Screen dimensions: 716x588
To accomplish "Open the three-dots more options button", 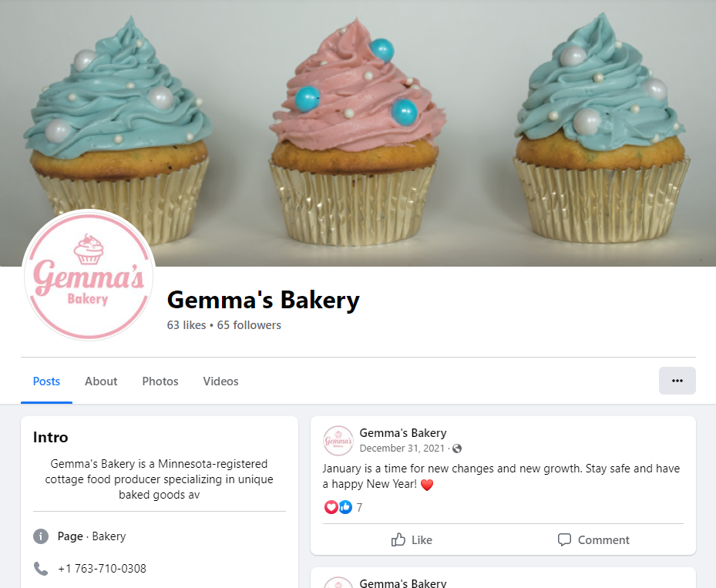I will (677, 381).
